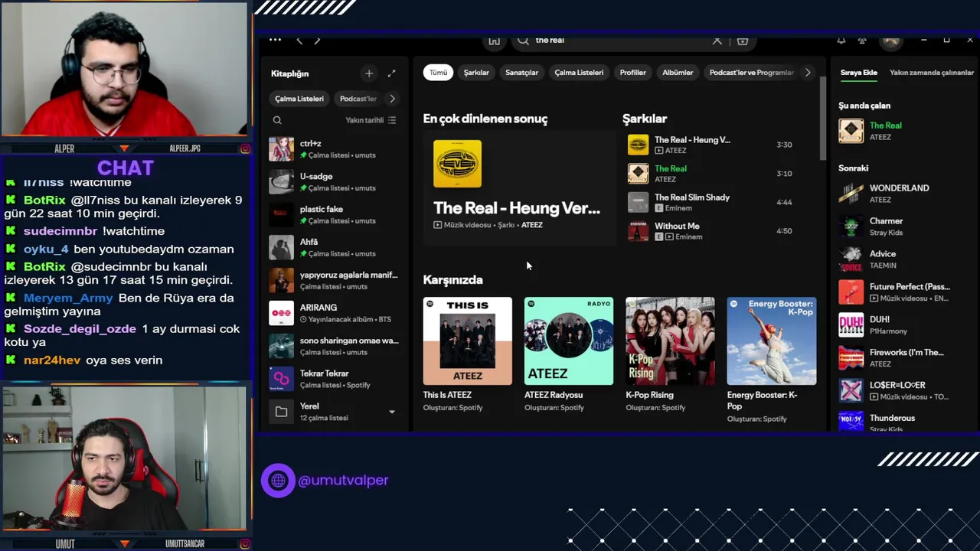
Task: Click into the search field "the real"
Action: (x=612, y=41)
